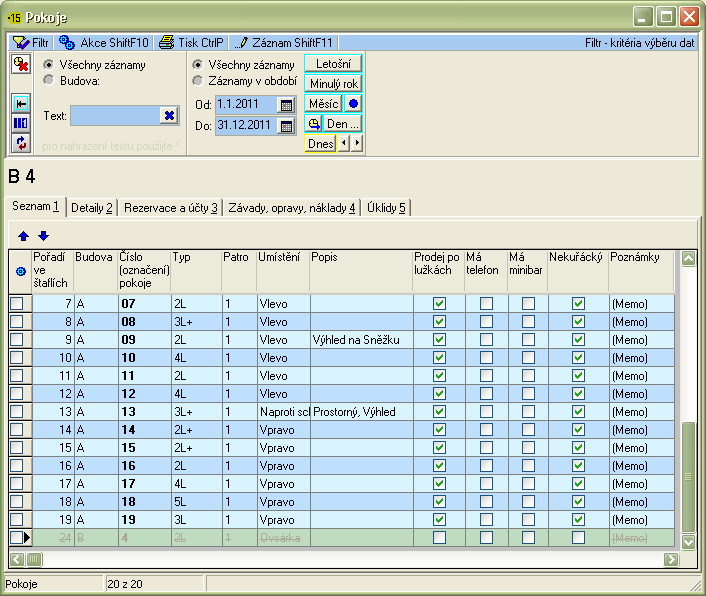Click the Letošní button
706x596 pixels.
click(333, 64)
